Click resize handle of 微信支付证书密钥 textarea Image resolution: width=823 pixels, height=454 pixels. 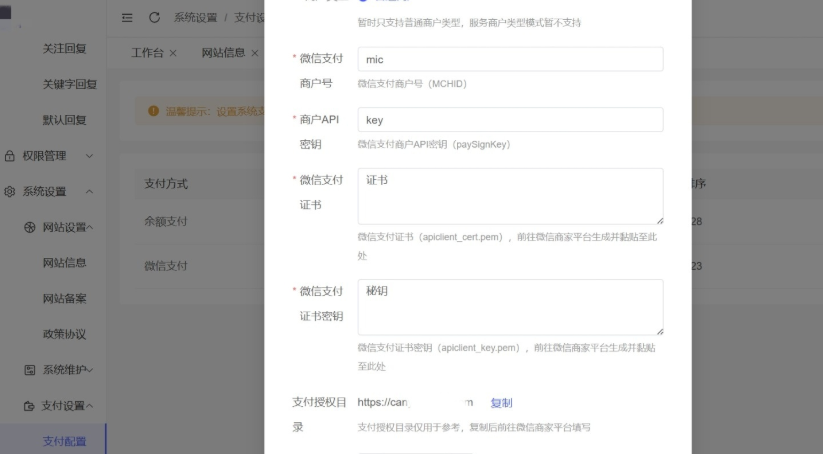click(x=659, y=330)
